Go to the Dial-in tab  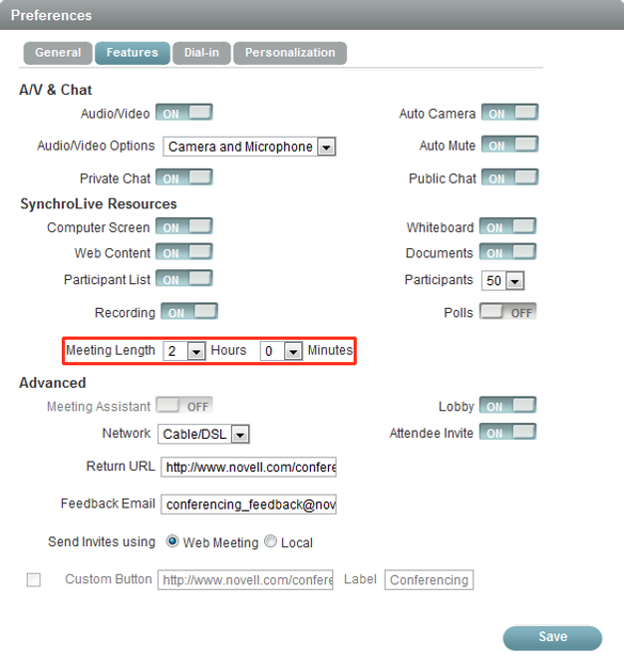[x=201, y=53]
